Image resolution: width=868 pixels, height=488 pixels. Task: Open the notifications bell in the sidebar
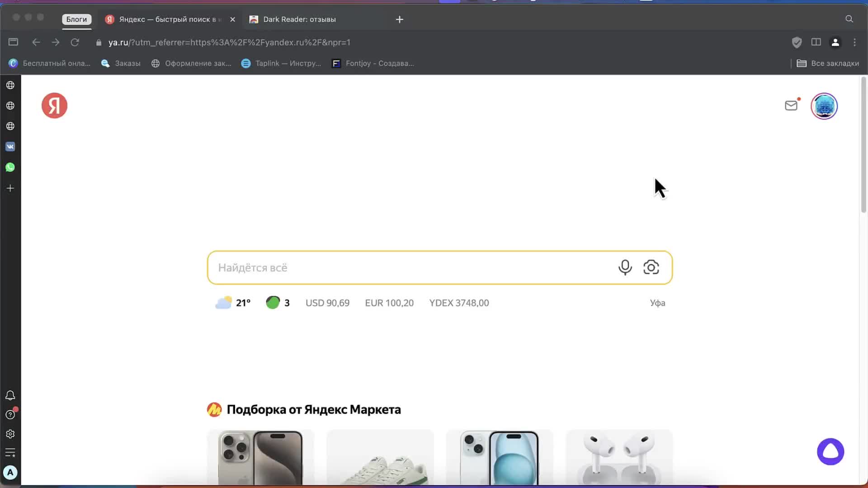10,395
